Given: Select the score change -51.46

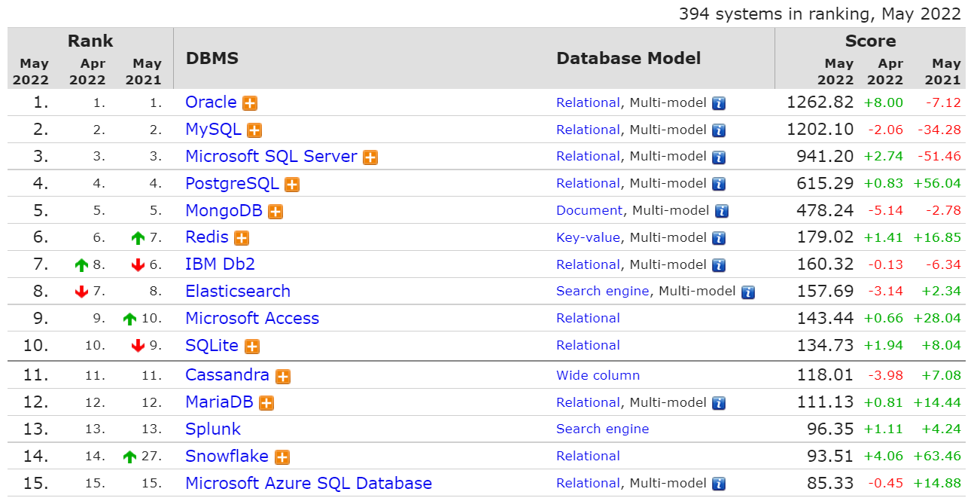Looking at the screenshot, I should (x=939, y=157).
